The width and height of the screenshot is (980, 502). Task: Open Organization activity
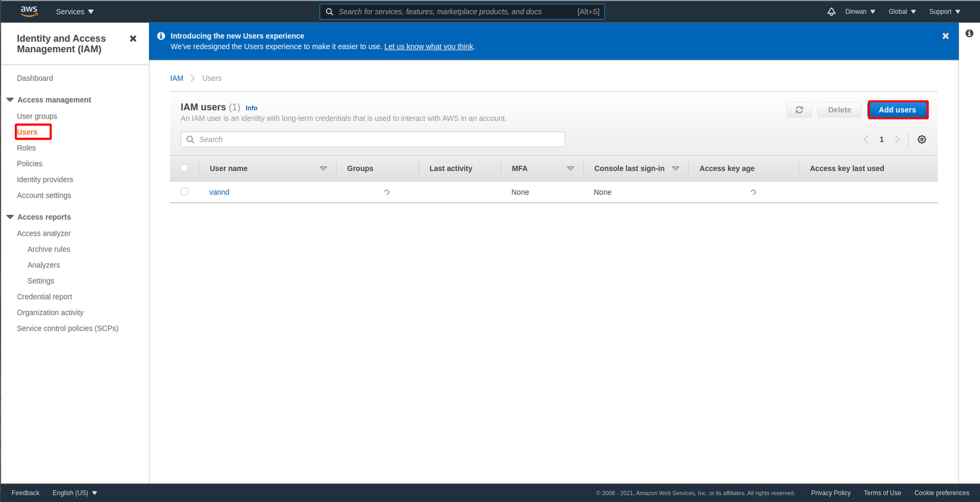[x=50, y=313]
